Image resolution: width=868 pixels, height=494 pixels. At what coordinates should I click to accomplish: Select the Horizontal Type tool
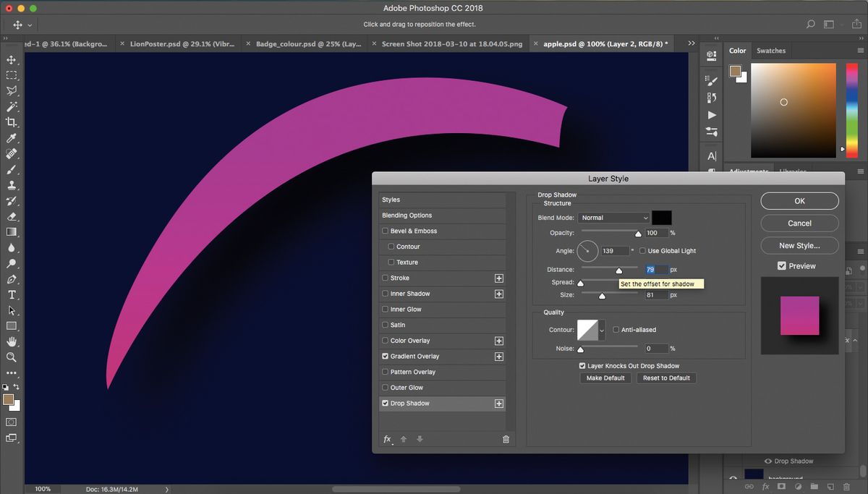pos(12,296)
